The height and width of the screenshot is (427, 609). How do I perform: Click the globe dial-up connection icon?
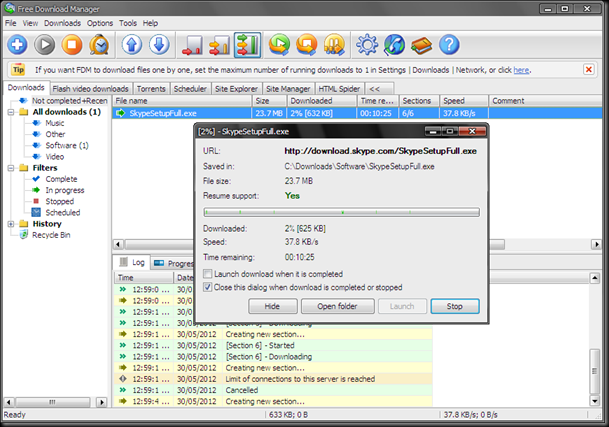pos(394,45)
